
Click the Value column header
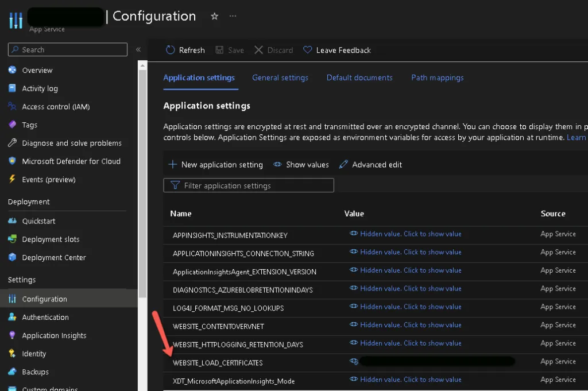(x=354, y=214)
